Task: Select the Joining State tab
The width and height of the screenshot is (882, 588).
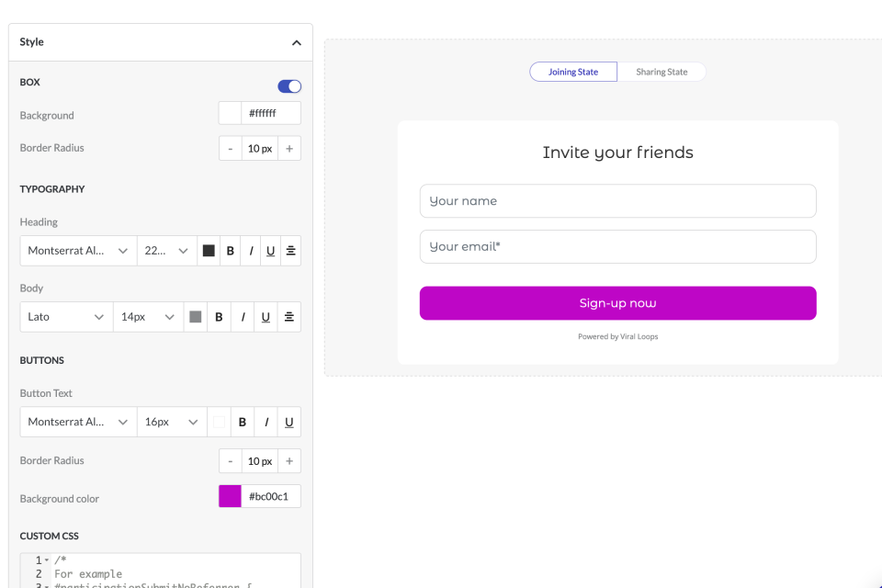Action: [x=573, y=72]
